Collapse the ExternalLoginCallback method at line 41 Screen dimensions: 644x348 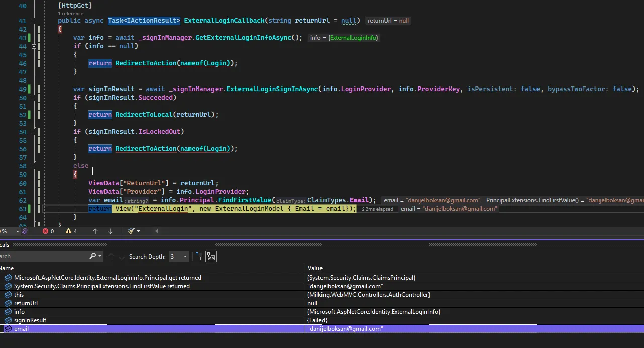coord(34,21)
